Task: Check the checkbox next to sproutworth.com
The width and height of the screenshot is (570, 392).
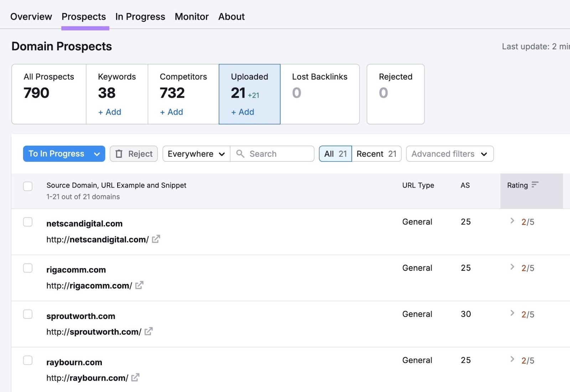Action: tap(28, 314)
